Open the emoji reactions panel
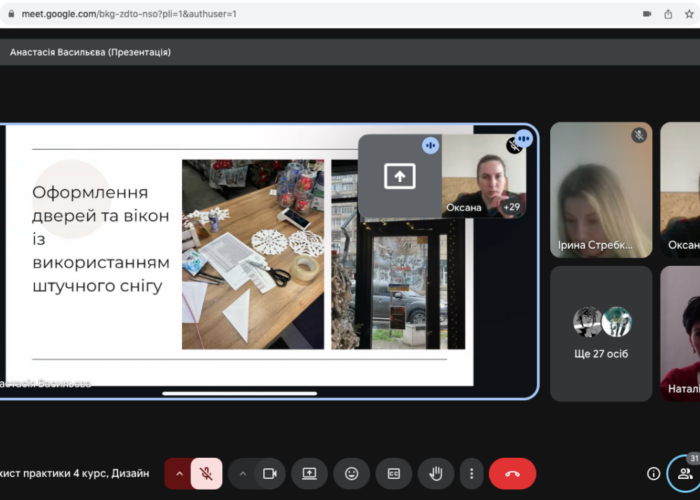The height and width of the screenshot is (500, 700). [x=351, y=473]
